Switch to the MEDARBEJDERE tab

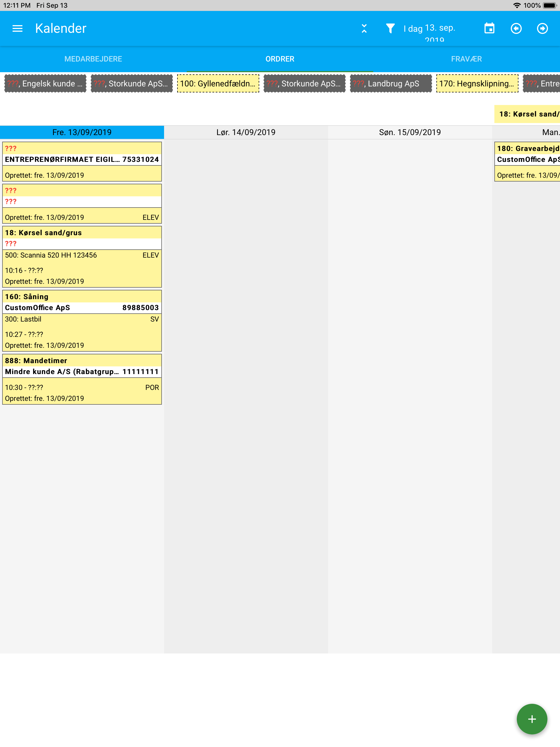pyautogui.click(x=93, y=59)
